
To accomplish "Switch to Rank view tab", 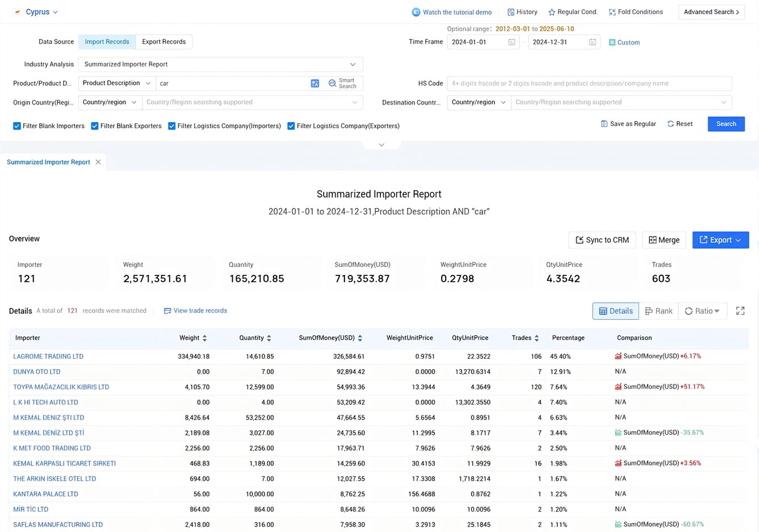I will point(659,311).
